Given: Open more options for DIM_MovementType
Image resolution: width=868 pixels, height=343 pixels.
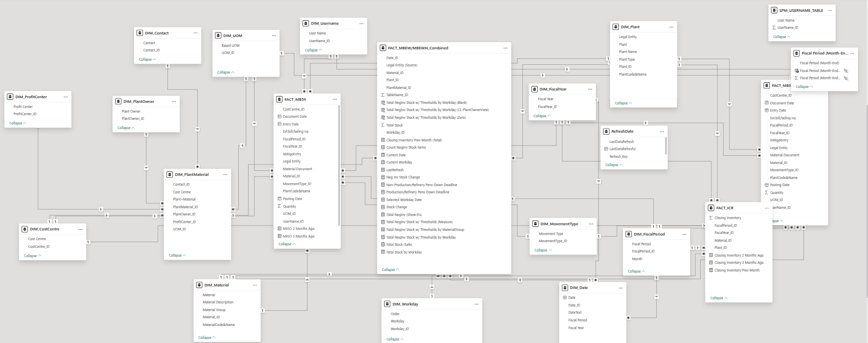Looking at the screenshot, I should coord(591,224).
